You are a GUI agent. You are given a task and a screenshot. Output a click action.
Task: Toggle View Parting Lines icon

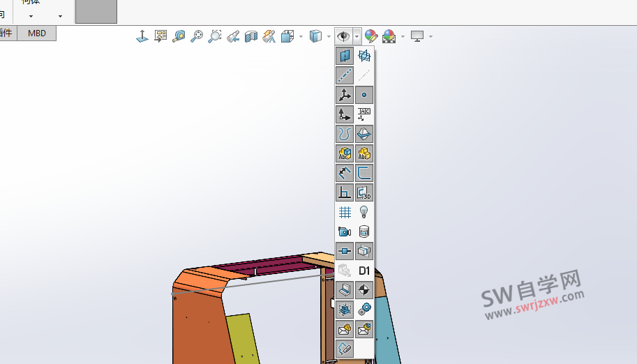point(364,134)
